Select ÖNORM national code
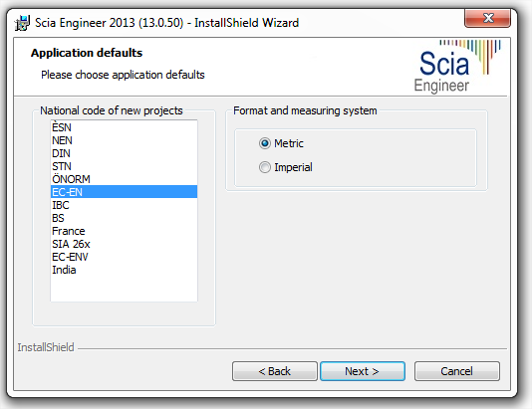 click(x=124, y=179)
